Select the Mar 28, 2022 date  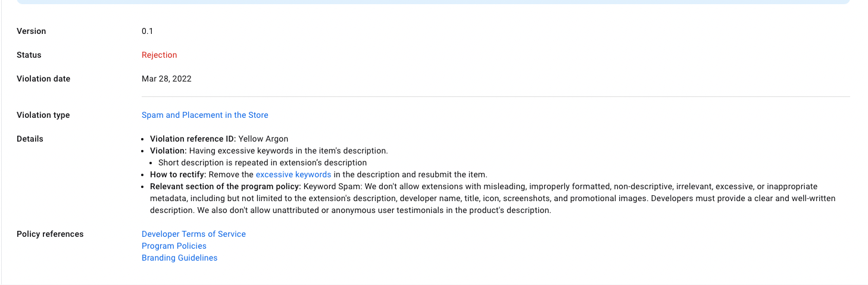(x=166, y=79)
